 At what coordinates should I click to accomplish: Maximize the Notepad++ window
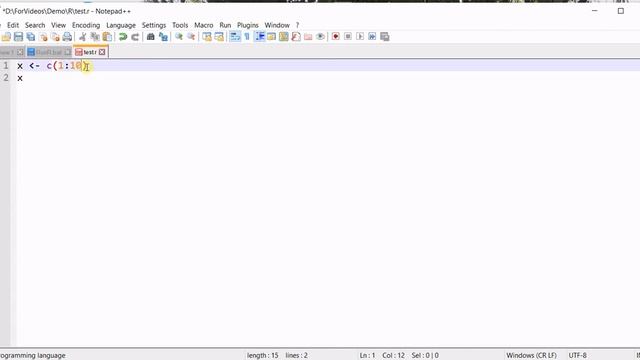pyautogui.click(x=621, y=11)
